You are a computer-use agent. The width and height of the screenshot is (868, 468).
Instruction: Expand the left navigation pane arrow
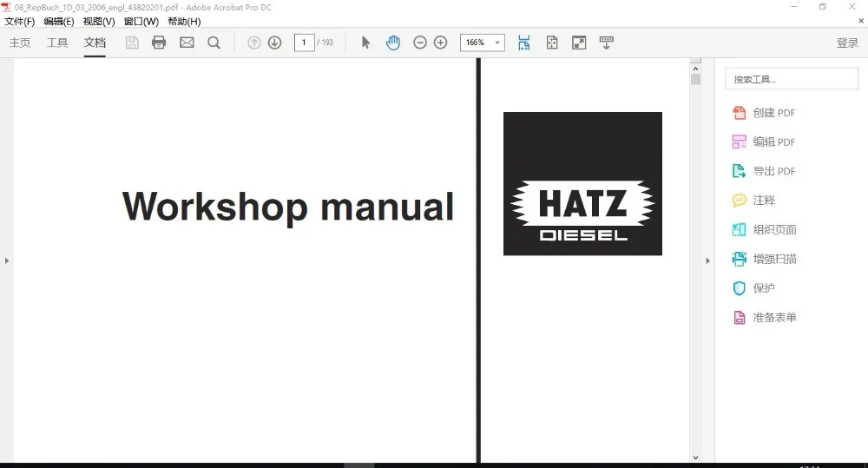(7, 260)
